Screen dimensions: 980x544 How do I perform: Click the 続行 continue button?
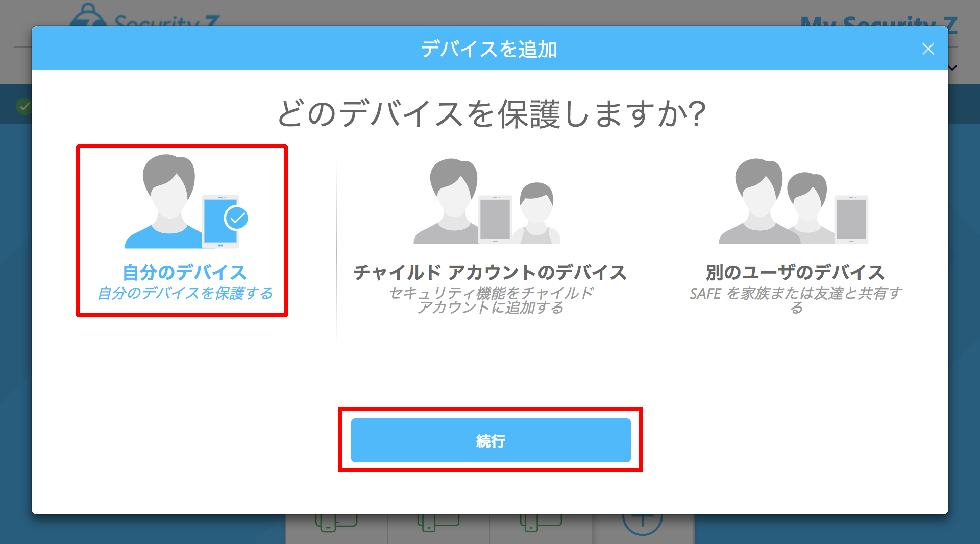click(491, 440)
